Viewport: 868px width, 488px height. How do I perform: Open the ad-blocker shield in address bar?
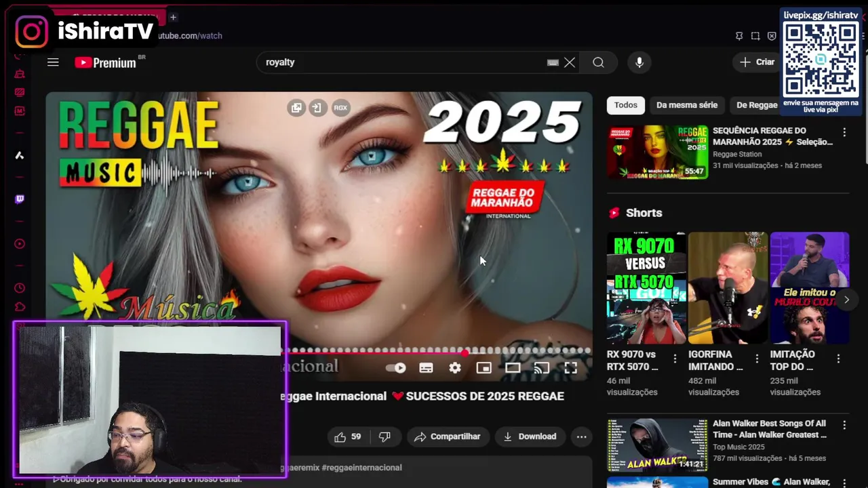[772, 36]
